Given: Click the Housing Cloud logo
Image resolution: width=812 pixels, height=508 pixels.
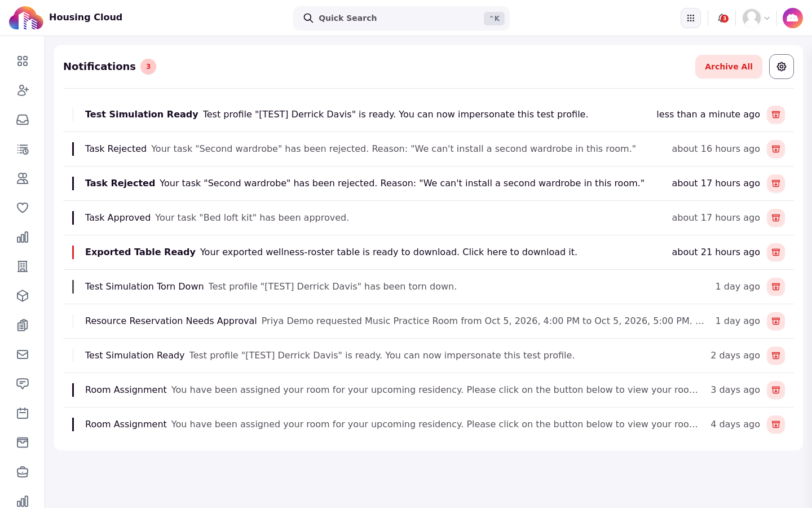Looking at the screenshot, I should pyautogui.click(x=26, y=18).
